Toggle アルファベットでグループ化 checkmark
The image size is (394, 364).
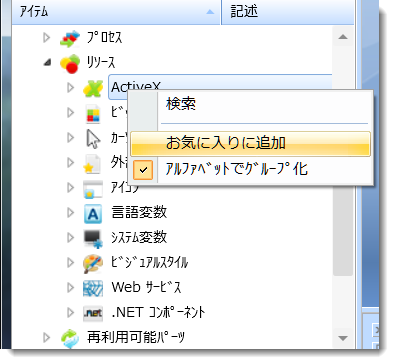coord(143,170)
